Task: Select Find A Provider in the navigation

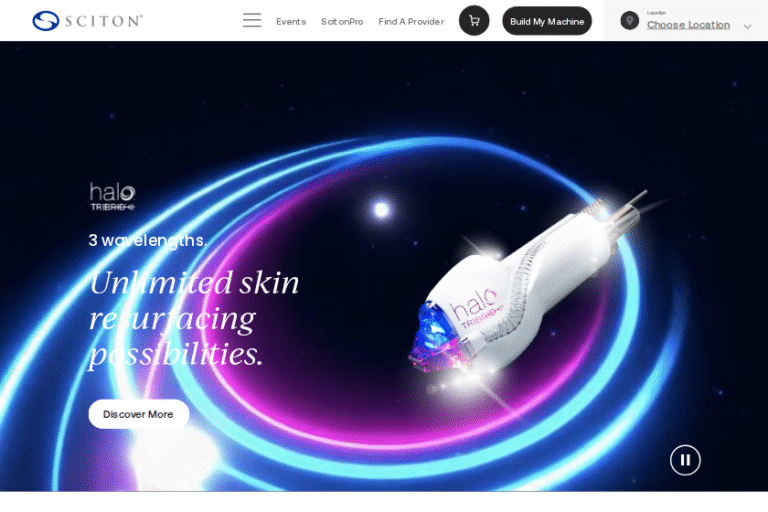Action: pos(411,22)
